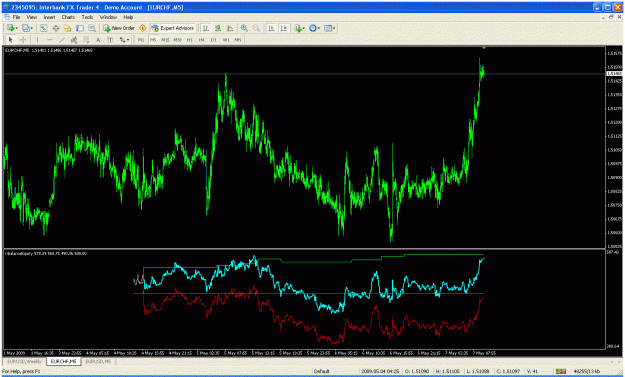Open the Insert menu
Image resolution: width=625 pixels, height=377 pixels.
tap(49, 17)
